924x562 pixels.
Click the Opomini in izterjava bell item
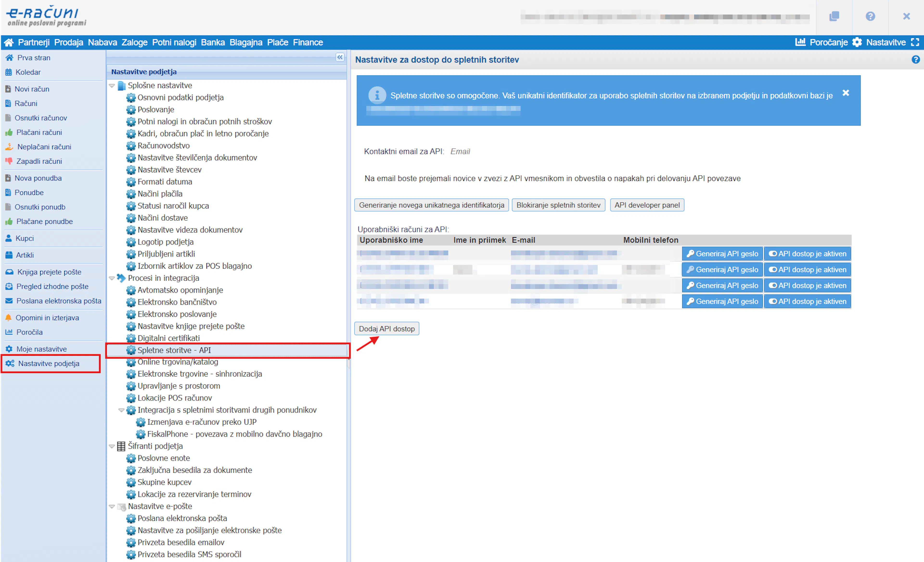(x=47, y=318)
